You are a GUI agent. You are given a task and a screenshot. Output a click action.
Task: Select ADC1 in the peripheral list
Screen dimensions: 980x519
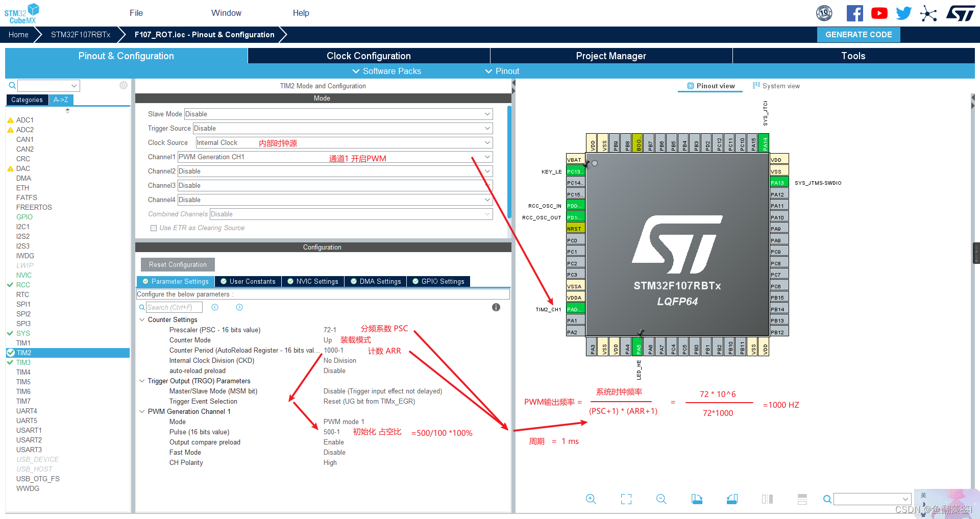point(24,120)
